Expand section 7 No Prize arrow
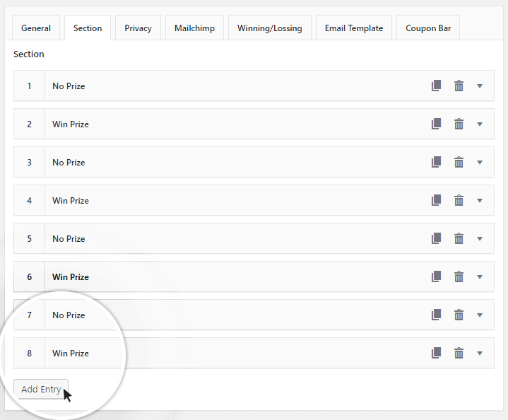The height and width of the screenshot is (420, 508). tap(480, 315)
